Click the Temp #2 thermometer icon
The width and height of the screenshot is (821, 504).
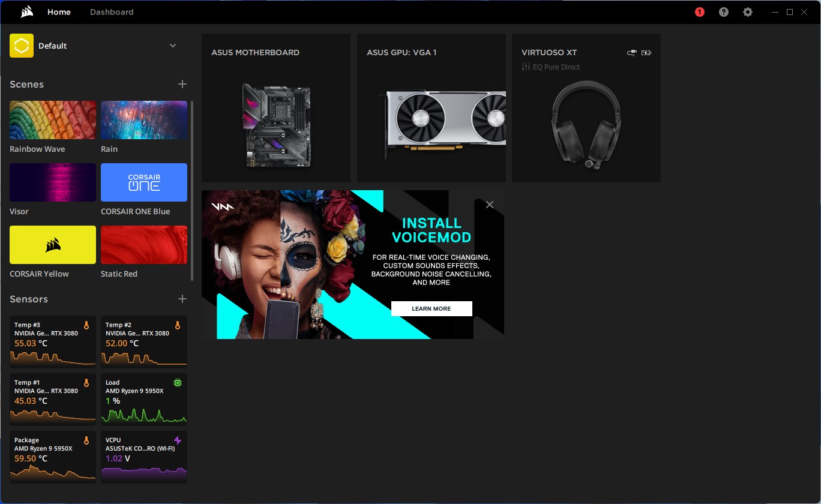[x=178, y=325]
